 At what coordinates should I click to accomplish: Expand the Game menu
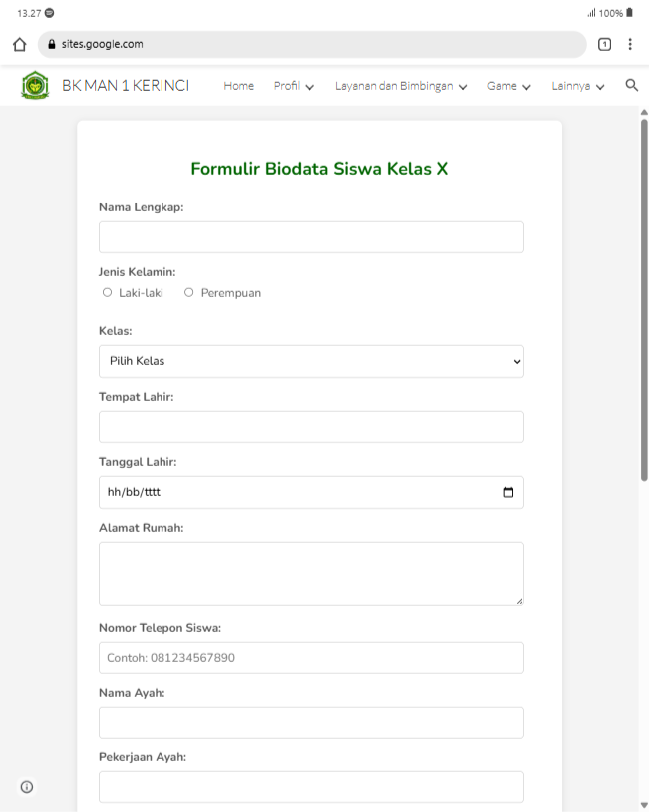tap(508, 86)
